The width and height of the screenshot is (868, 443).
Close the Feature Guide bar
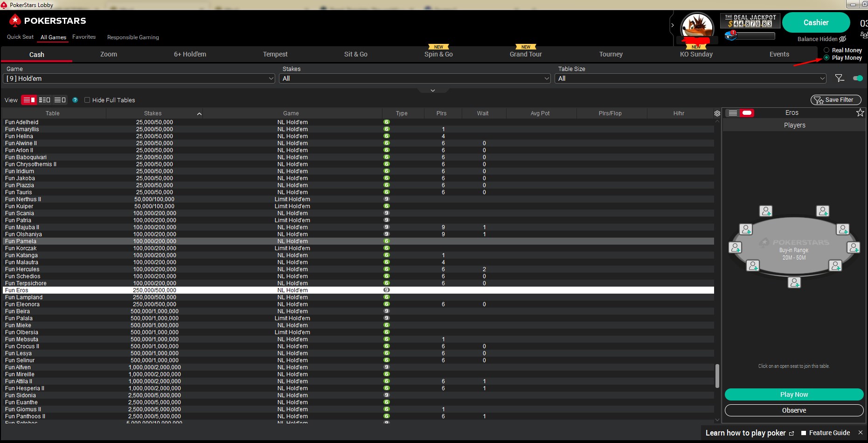(861, 433)
